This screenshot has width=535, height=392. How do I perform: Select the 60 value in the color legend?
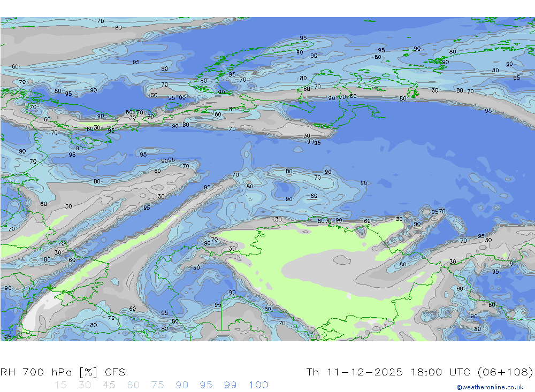(133, 385)
